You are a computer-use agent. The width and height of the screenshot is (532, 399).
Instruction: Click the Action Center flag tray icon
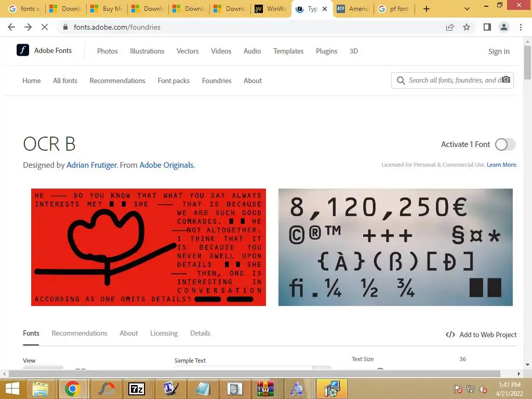pos(458,389)
